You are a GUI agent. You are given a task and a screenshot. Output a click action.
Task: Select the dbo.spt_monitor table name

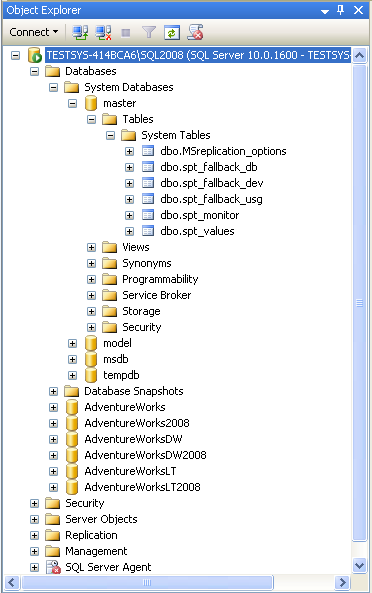[200, 216]
